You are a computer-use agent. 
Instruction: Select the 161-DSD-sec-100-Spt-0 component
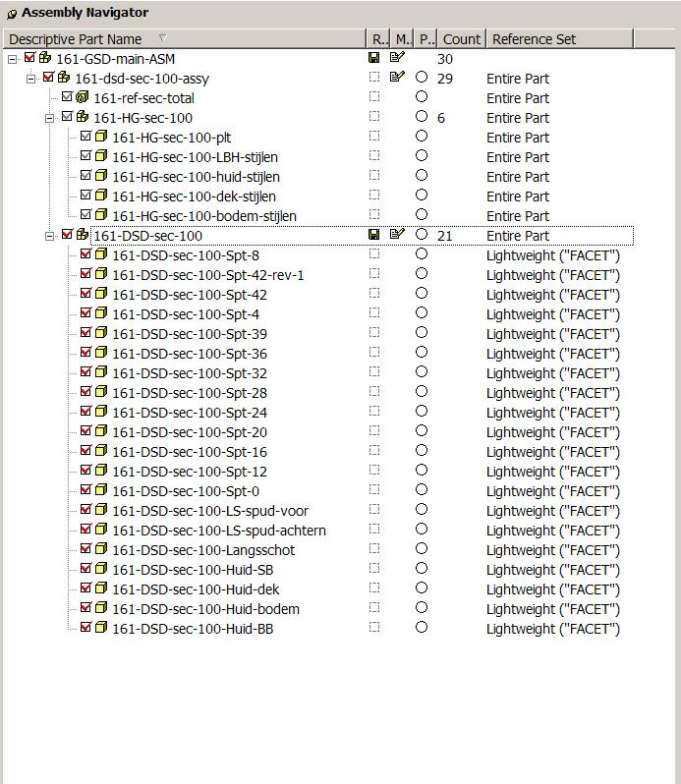tap(186, 491)
